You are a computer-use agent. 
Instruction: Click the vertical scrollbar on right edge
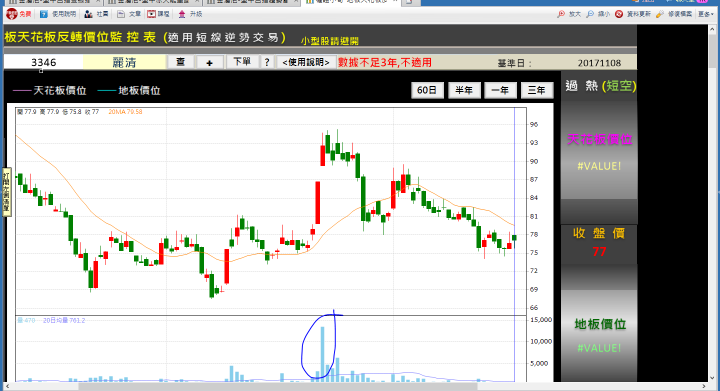point(712,51)
